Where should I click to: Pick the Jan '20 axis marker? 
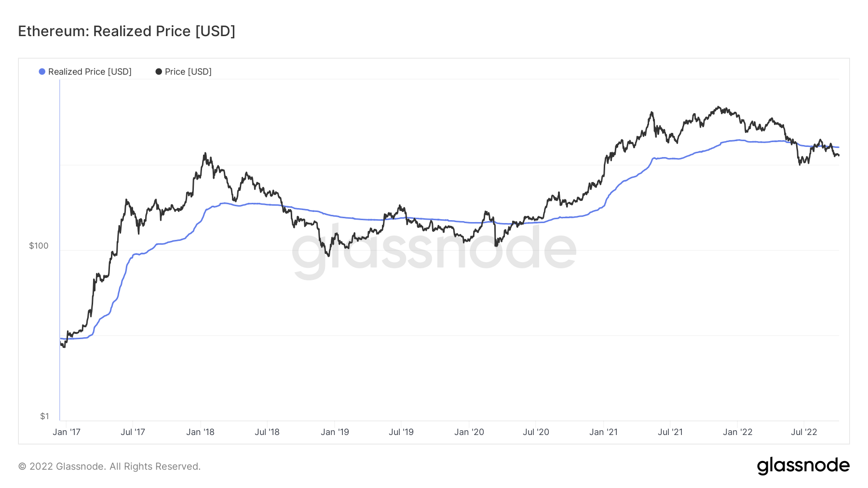[x=469, y=432]
